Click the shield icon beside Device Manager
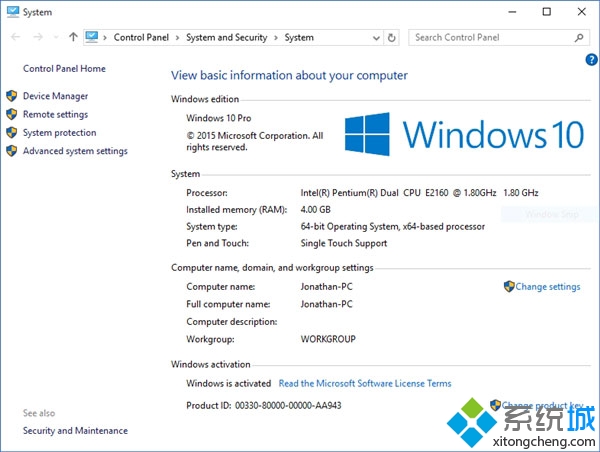This screenshot has width=600, height=452. [12, 96]
